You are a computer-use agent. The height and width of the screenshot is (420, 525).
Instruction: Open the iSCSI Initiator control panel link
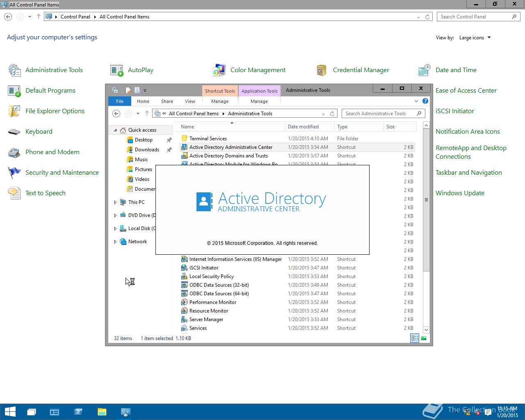[455, 111]
